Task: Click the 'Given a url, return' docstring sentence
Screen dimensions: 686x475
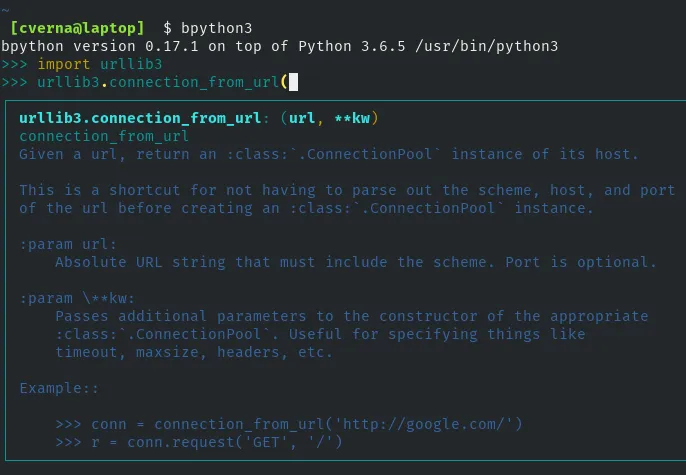Action: point(328,154)
